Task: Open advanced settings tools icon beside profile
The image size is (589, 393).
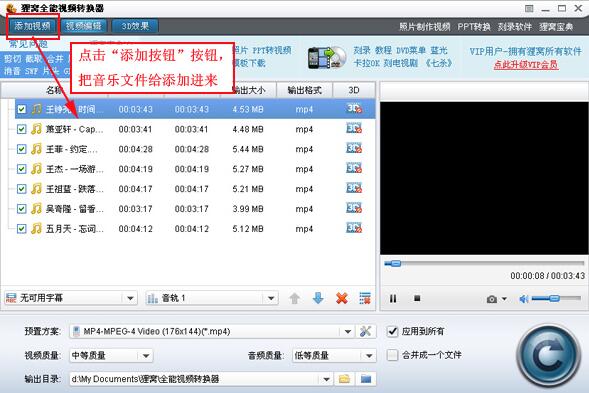Action: tap(365, 331)
